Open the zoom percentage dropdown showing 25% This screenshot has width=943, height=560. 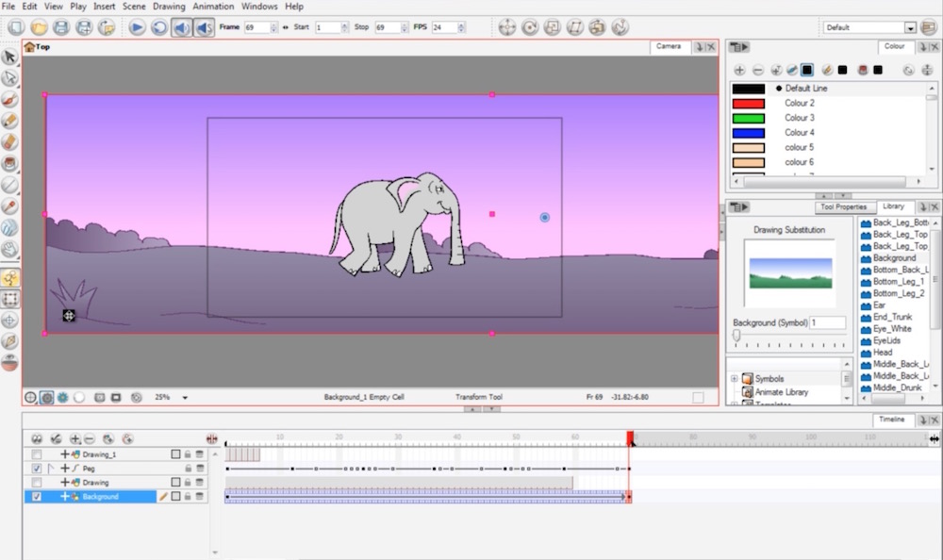click(185, 397)
